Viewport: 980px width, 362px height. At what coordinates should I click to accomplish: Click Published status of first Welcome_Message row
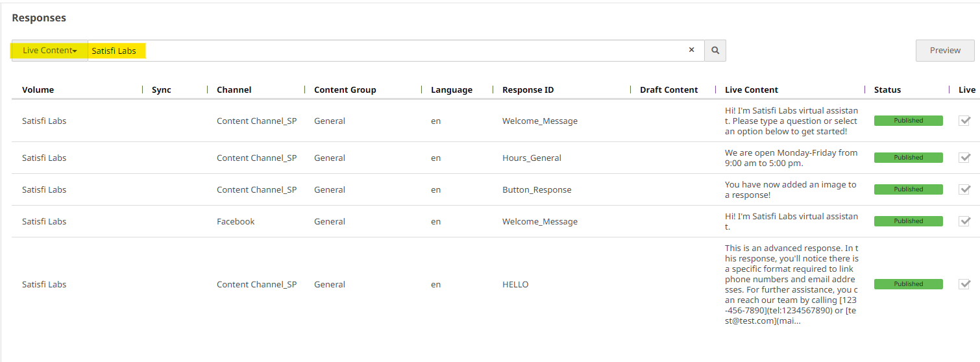(x=908, y=121)
